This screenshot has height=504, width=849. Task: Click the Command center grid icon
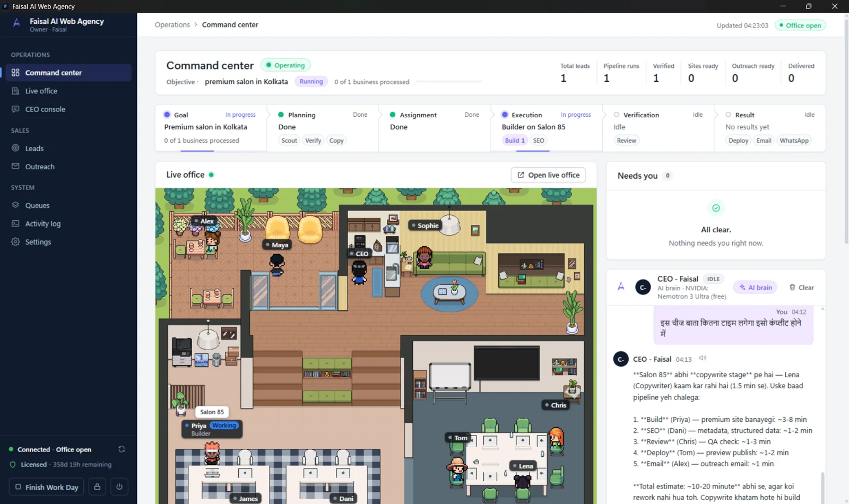[x=15, y=73]
